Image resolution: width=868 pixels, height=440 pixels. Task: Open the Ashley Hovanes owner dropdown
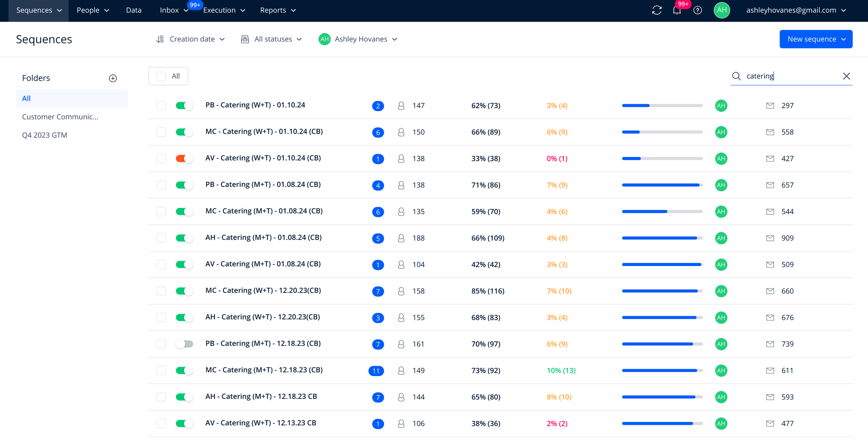(x=358, y=39)
